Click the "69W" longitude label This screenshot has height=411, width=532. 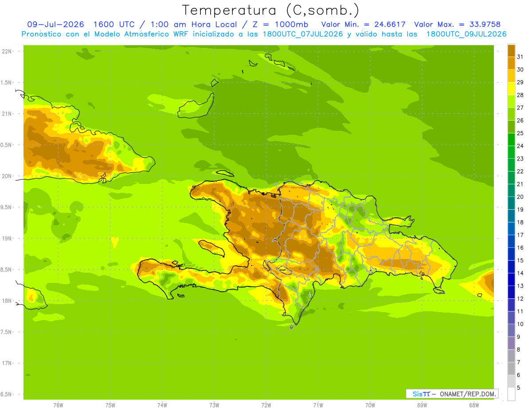[x=422, y=405]
